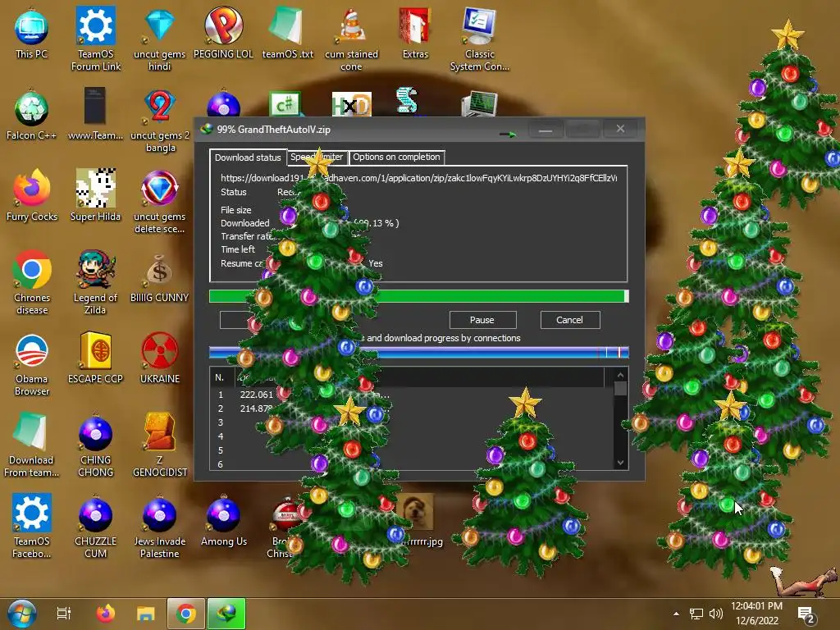
Task: Open the taskbar clock and date
Action: pos(757,614)
